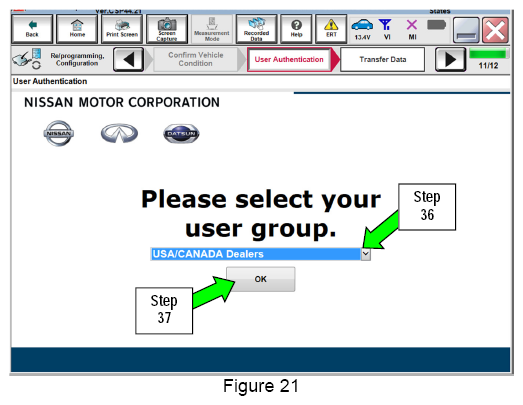Click the 13.4V vehicle battery icon
This screenshot has height=405, width=523.
(x=362, y=29)
